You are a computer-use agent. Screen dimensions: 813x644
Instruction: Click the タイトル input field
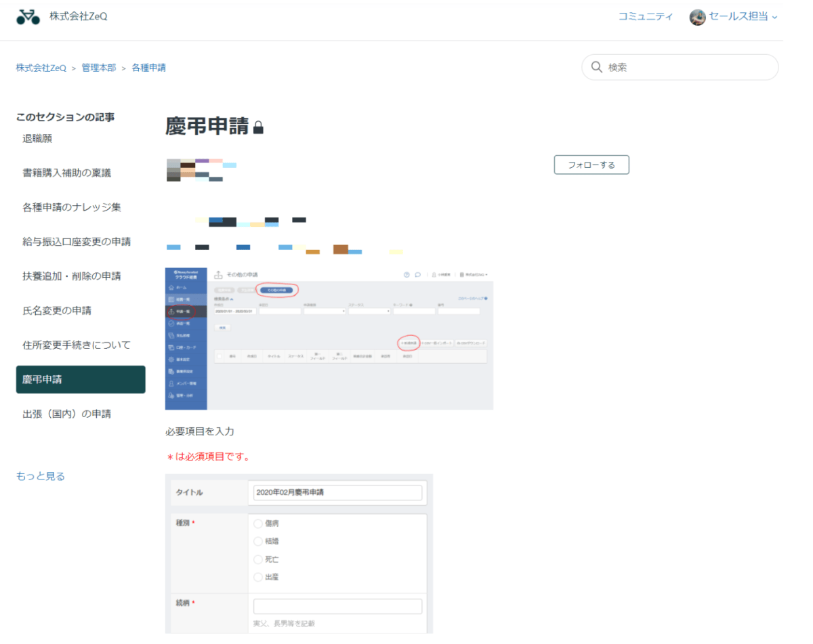tap(337, 492)
